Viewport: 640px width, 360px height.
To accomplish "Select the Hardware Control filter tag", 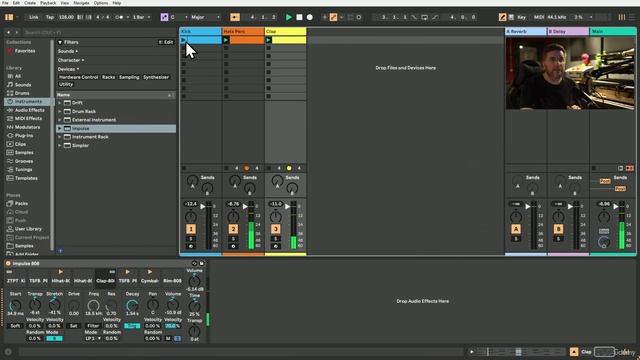I will click(78, 77).
